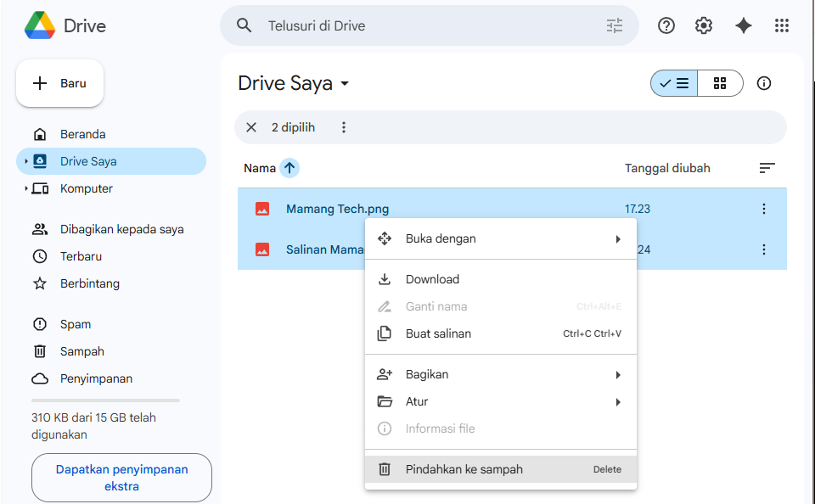Clear selection with the X icon
This screenshot has width=815, height=504.
(x=251, y=127)
